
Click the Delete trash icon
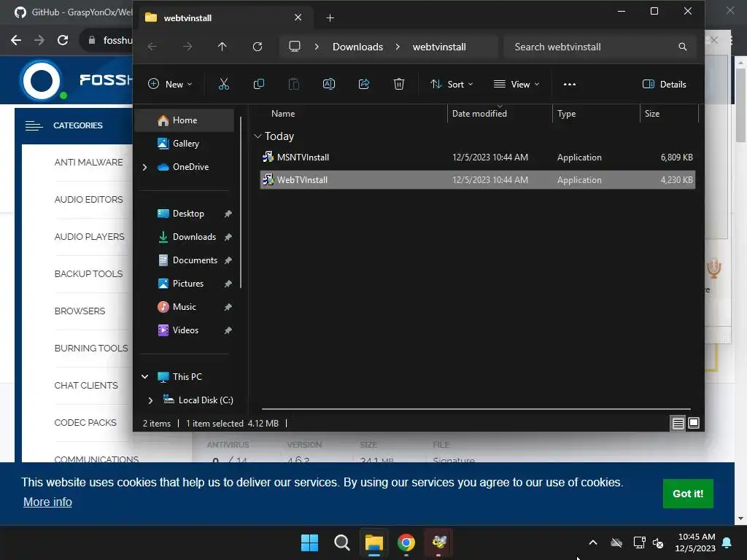tap(399, 85)
